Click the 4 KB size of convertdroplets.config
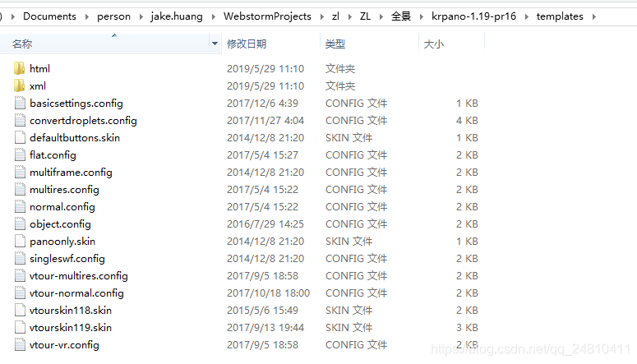Image resolution: width=637 pixels, height=364 pixels. (x=467, y=120)
